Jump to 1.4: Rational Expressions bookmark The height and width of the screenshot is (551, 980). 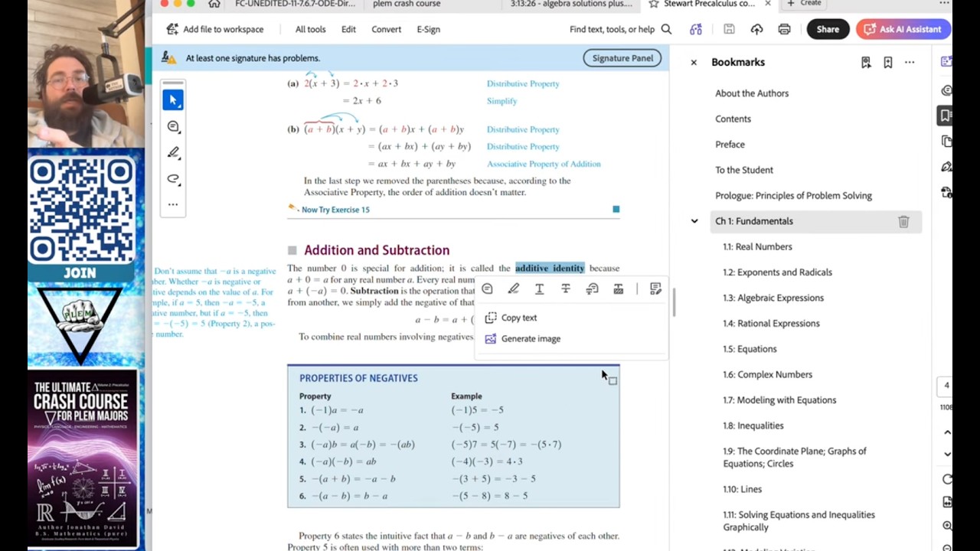[x=771, y=324]
